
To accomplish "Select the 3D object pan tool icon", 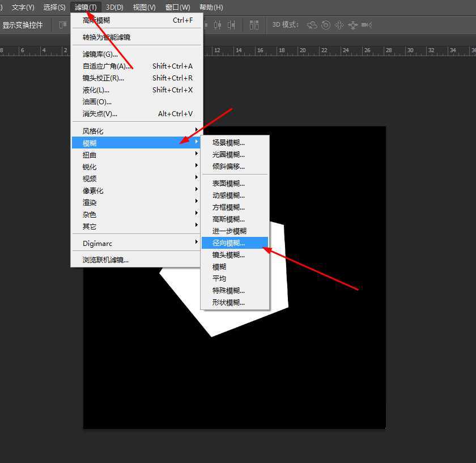I will (340, 25).
